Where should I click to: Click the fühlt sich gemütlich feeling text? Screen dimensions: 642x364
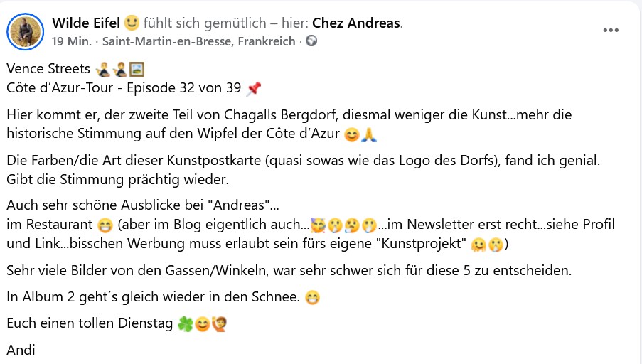(x=205, y=23)
